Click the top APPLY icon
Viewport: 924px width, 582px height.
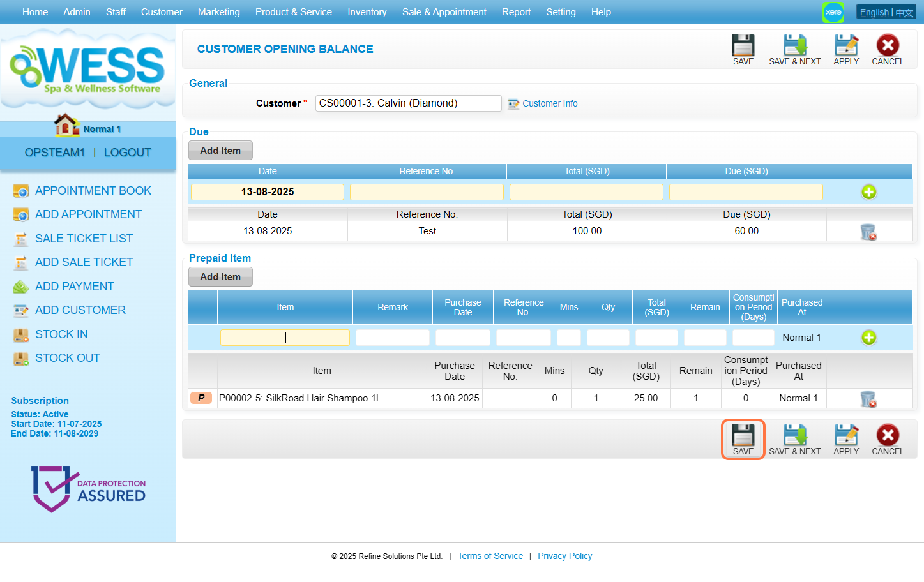click(846, 47)
